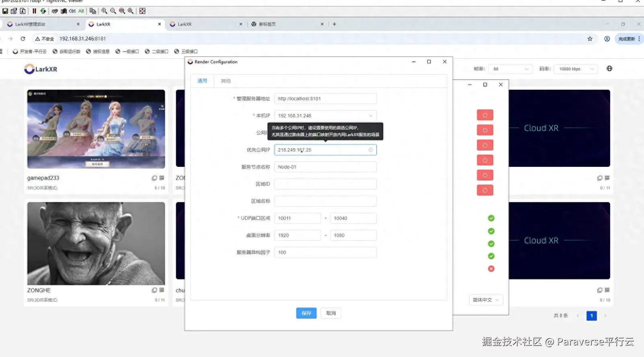The width and height of the screenshot is (644, 357).
Task: Open the 帧率 dropdown showing 60
Action: tap(510, 69)
